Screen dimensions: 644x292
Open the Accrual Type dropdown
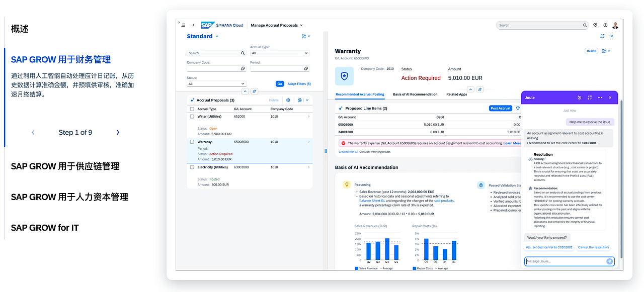coord(279,53)
